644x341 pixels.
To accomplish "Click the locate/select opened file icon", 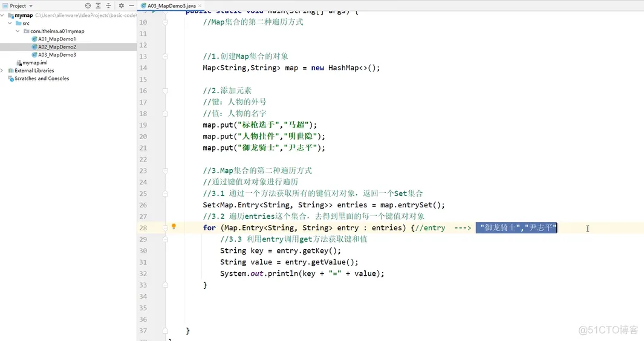I will pos(88,6).
